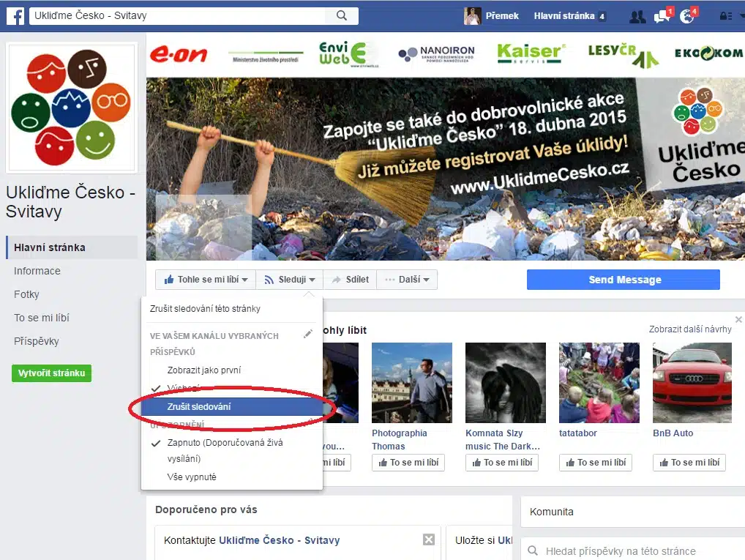Click the search magnifier button

342,15
